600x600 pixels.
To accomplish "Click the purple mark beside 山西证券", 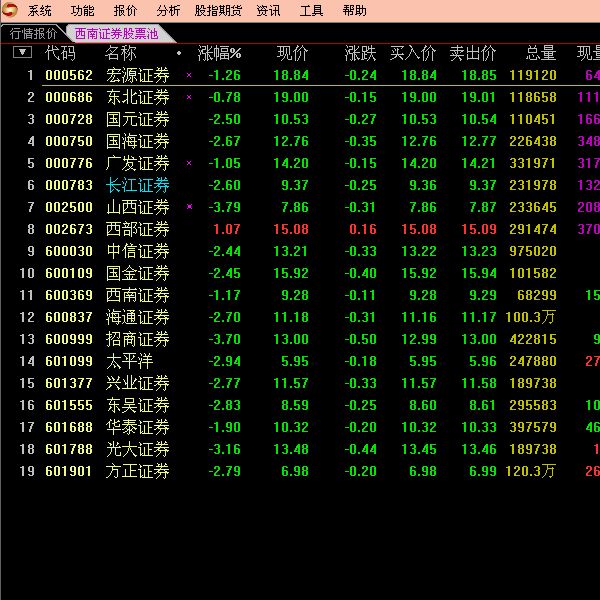I will point(189,207).
